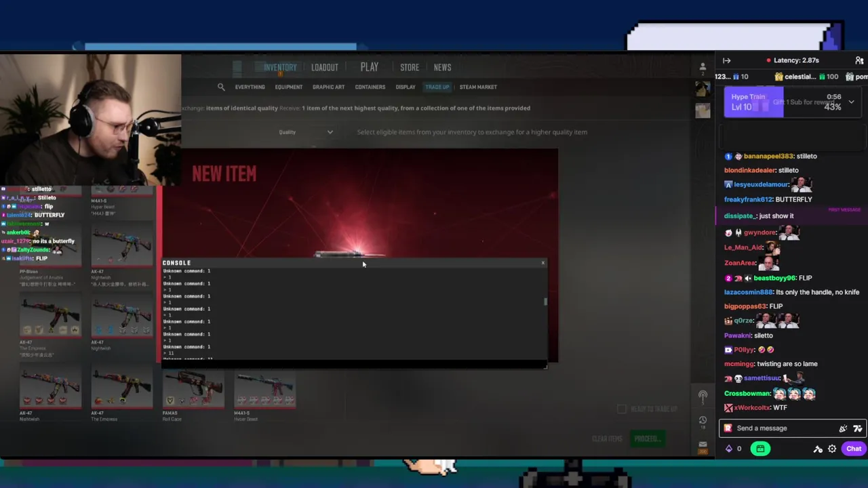Viewport: 868px width, 488px height.
Task: Switch to the Inventory tab
Action: (x=280, y=67)
